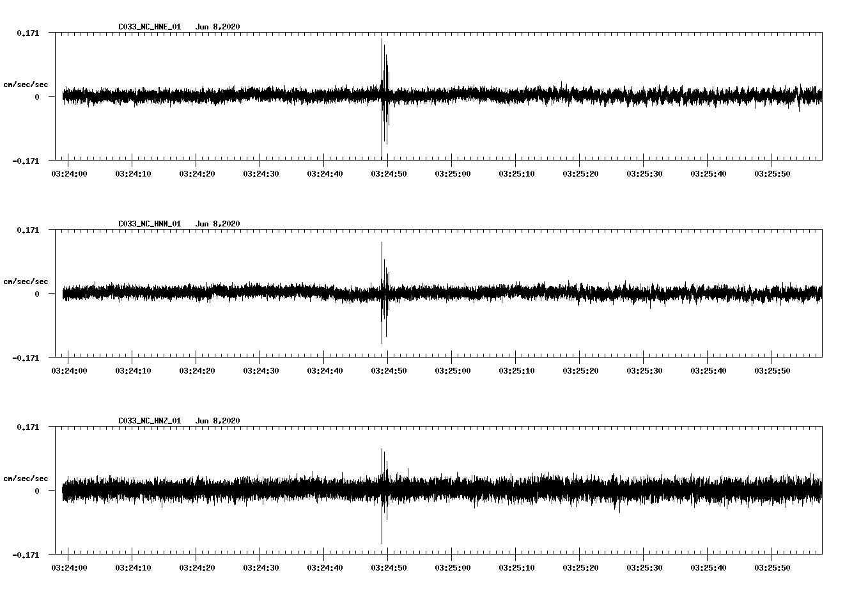Click the 03:24:10 time label under HNN plot
The height and width of the screenshot is (591, 868).
[x=133, y=371]
